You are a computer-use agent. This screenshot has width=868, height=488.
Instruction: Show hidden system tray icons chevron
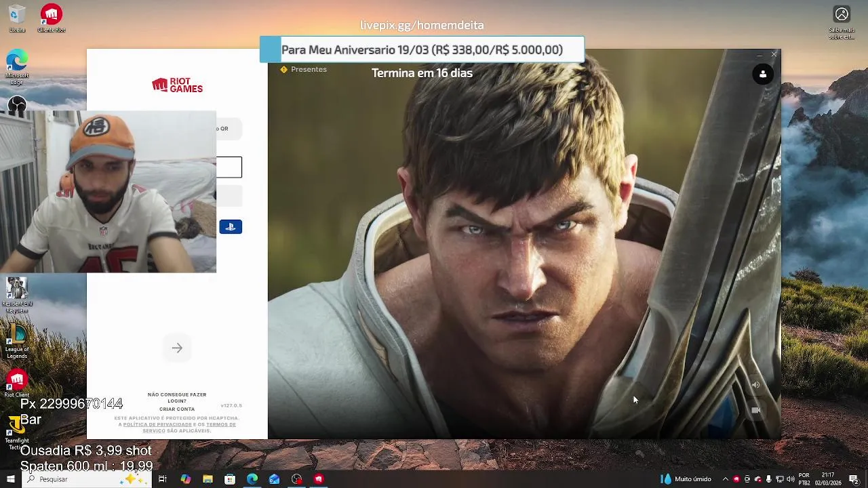click(x=725, y=479)
